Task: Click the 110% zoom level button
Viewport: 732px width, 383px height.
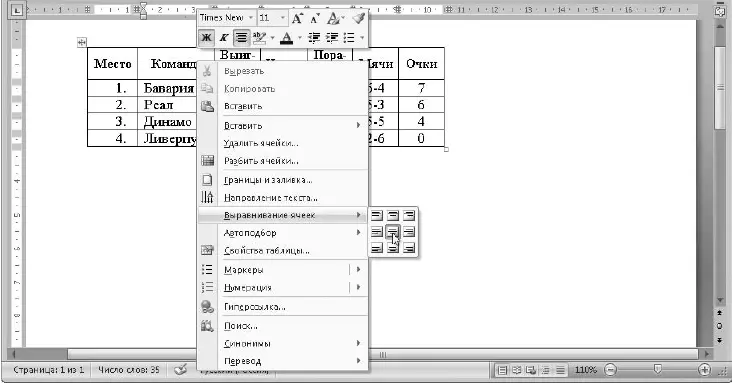Action: (585, 370)
